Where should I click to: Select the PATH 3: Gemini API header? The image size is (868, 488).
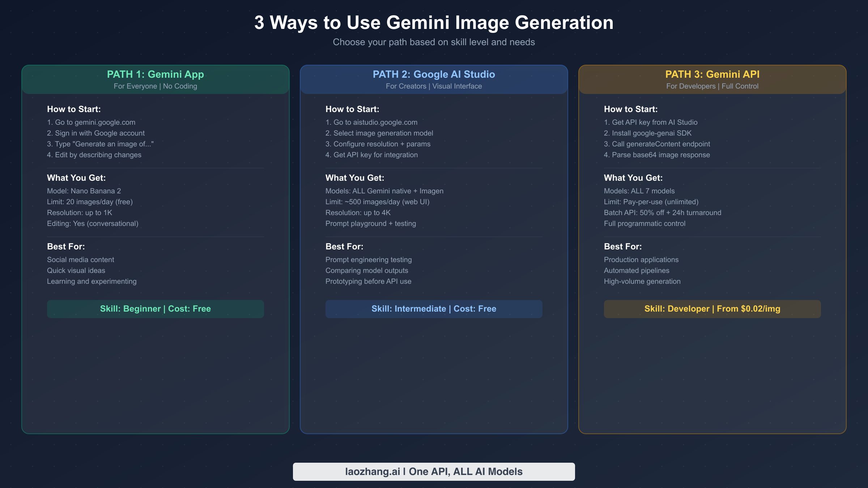click(x=712, y=74)
